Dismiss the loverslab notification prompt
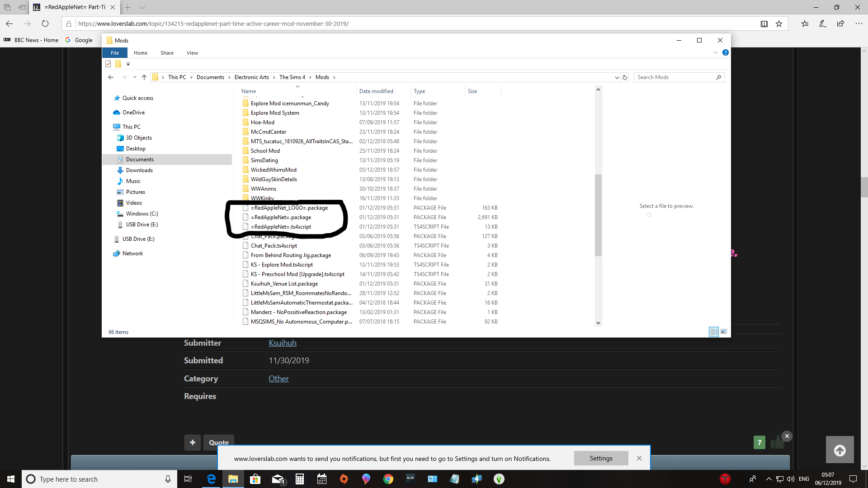Image resolution: width=868 pixels, height=488 pixels. coord(639,458)
